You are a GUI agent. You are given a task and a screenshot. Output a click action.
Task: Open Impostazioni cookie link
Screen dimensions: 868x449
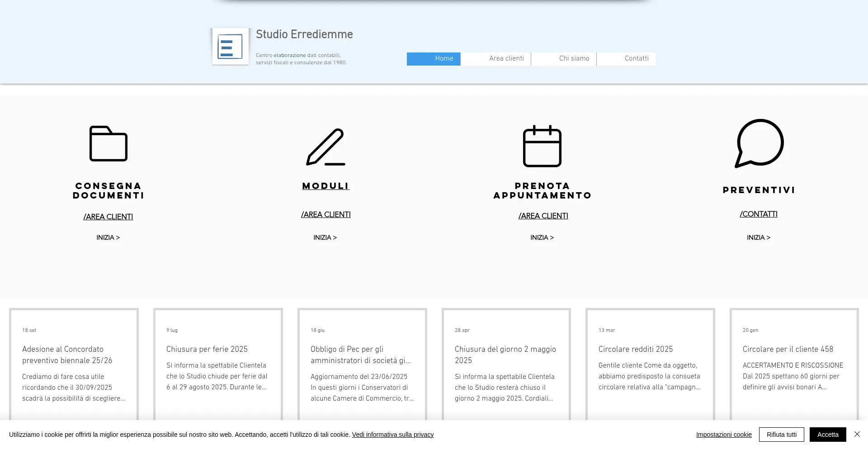(723, 435)
